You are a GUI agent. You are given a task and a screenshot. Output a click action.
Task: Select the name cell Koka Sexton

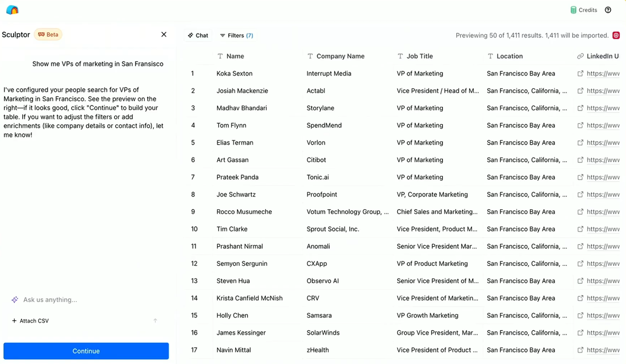click(x=235, y=74)
